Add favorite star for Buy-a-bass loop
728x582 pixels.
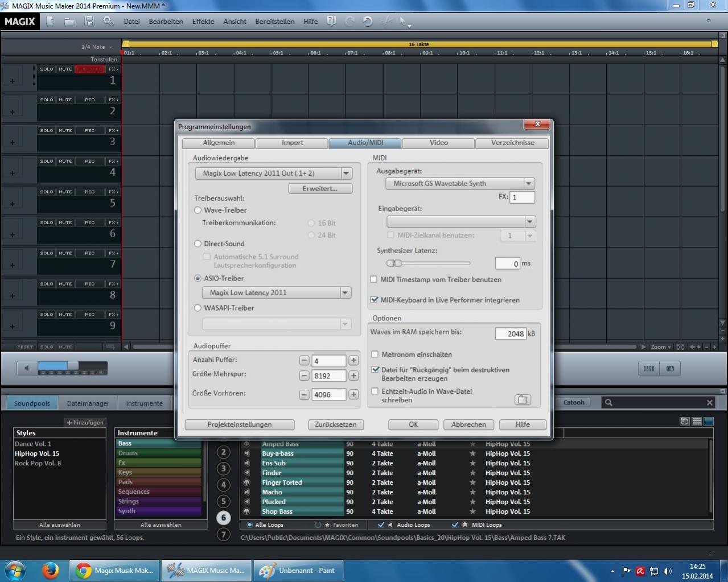(x=472, y=453)
